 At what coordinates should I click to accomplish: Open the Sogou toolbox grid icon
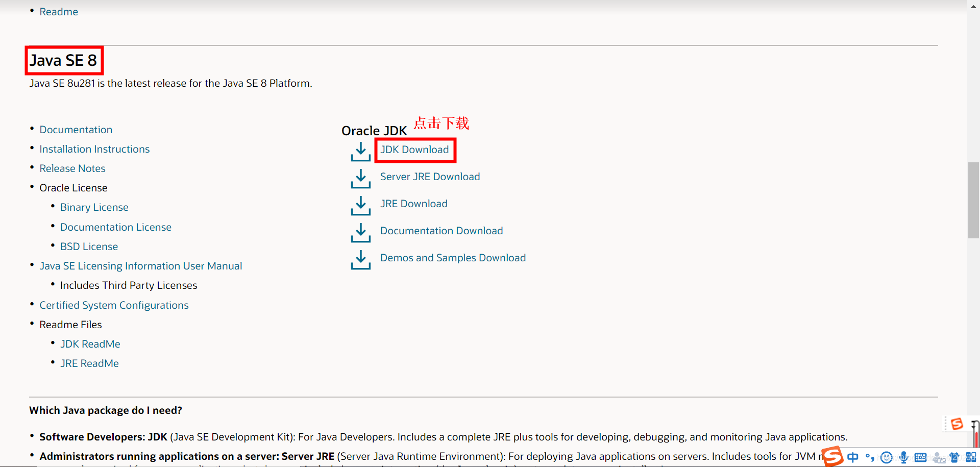tap(971, 457)
